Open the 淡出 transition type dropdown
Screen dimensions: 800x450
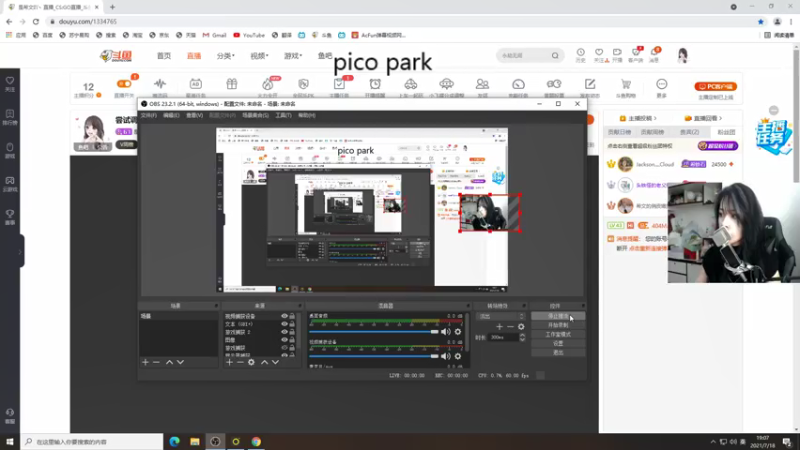point(501,316)
